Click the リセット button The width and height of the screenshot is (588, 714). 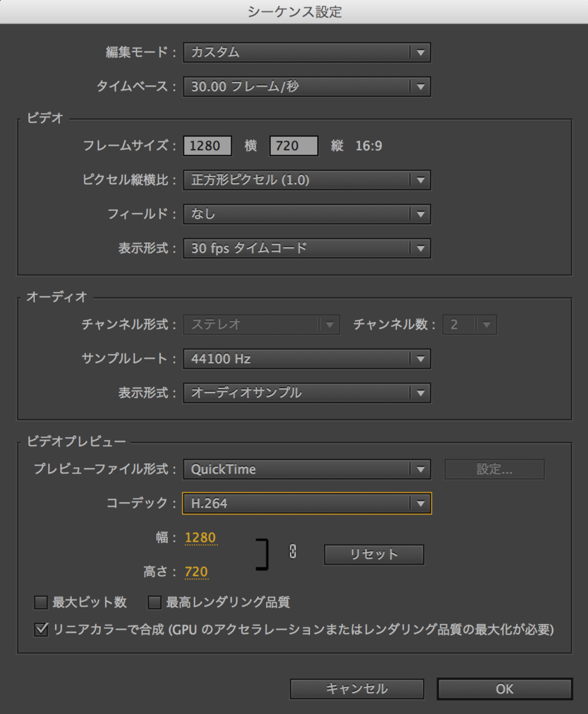point(373,554)
